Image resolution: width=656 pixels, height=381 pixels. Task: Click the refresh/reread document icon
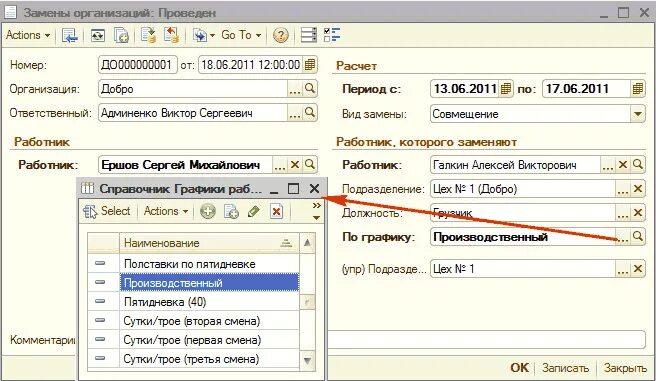tap(97, 36)
